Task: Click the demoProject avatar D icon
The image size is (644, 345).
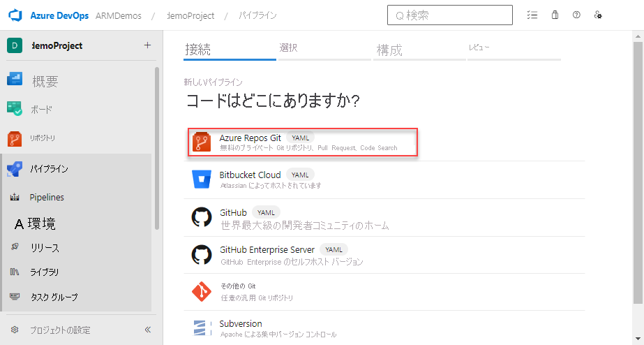Action: pyautogui.click(x=15, y=45)
